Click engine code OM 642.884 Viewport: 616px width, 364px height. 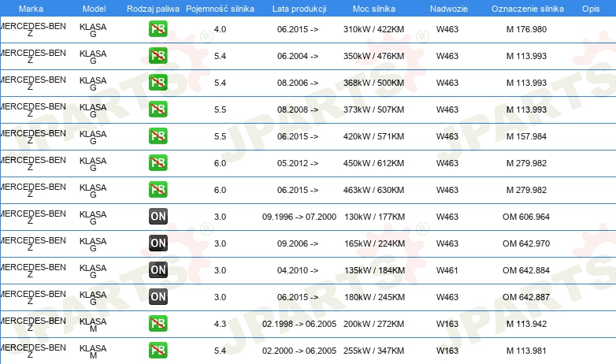point(526,270)
